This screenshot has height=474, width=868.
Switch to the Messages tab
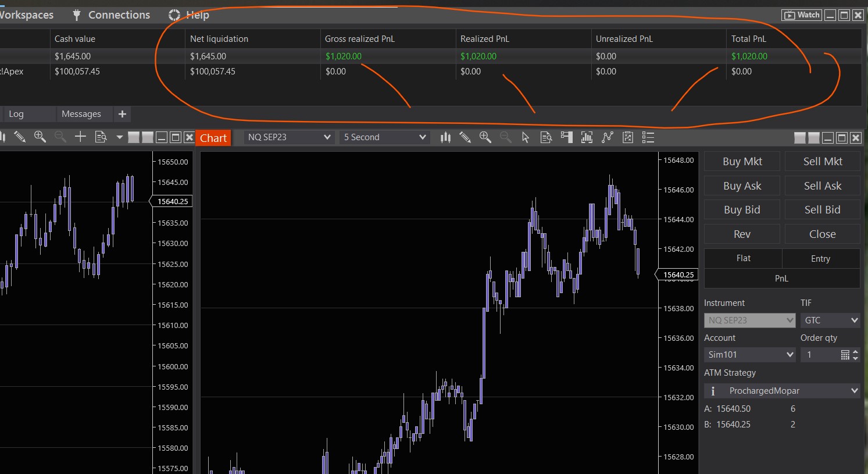pyautogui.click(x=81, y=114)
